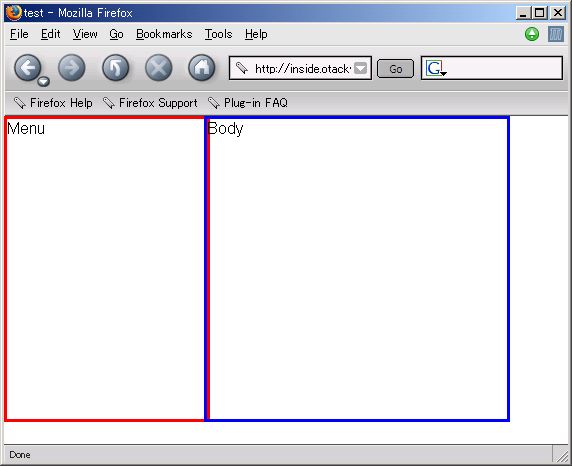Go back with the Back arrow button
This screenshot has width=572, height=466.
click(x=28, y=68)
